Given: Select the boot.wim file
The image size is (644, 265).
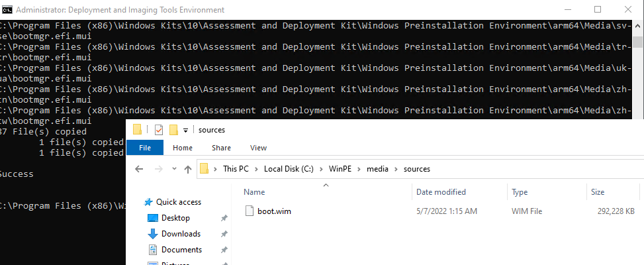Looking at the screenshot, I should [x=274, y=211].
